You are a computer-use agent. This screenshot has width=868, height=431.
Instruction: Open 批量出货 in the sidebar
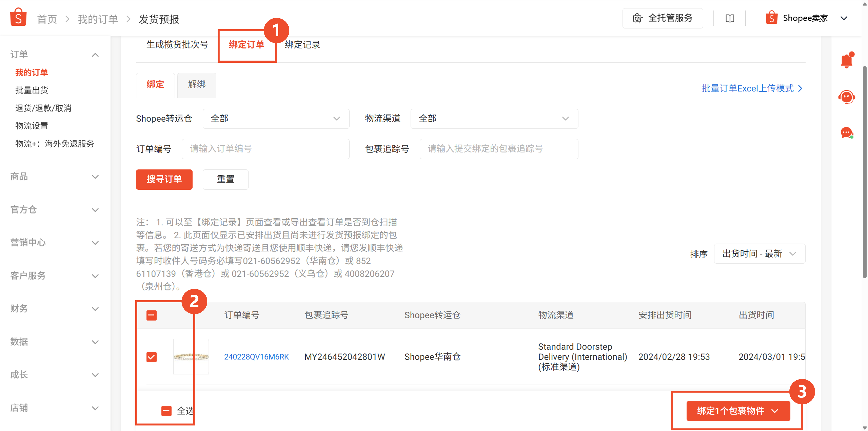click(x=32, y=90)
